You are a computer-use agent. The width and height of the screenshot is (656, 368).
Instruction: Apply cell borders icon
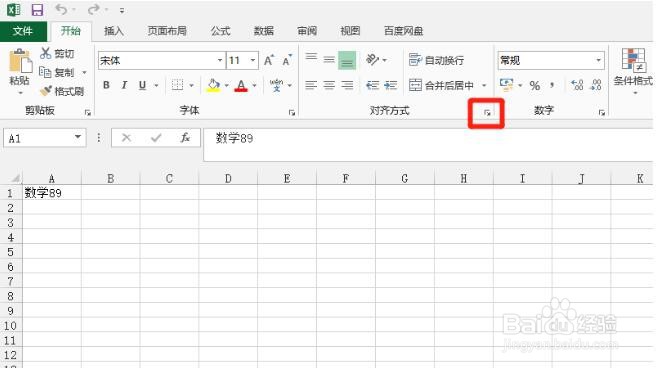click(177, 85)
